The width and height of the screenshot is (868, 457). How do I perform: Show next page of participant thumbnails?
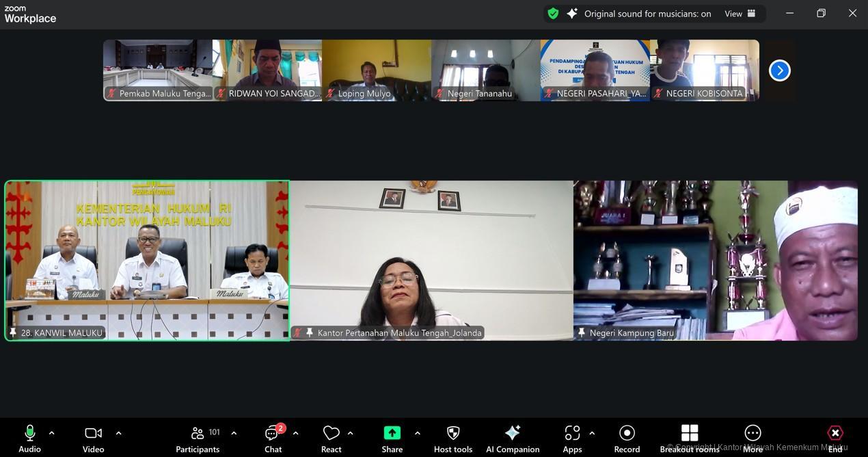coord(779,70)
